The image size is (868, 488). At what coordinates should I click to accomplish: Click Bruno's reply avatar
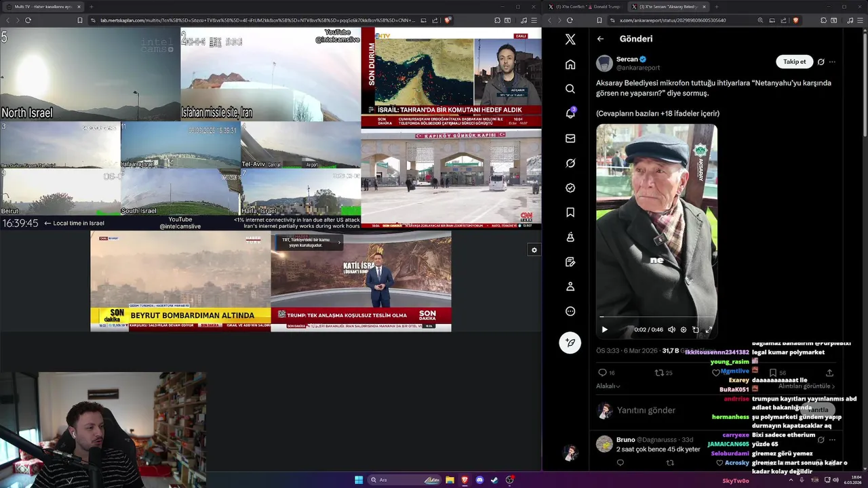point(604,444)
